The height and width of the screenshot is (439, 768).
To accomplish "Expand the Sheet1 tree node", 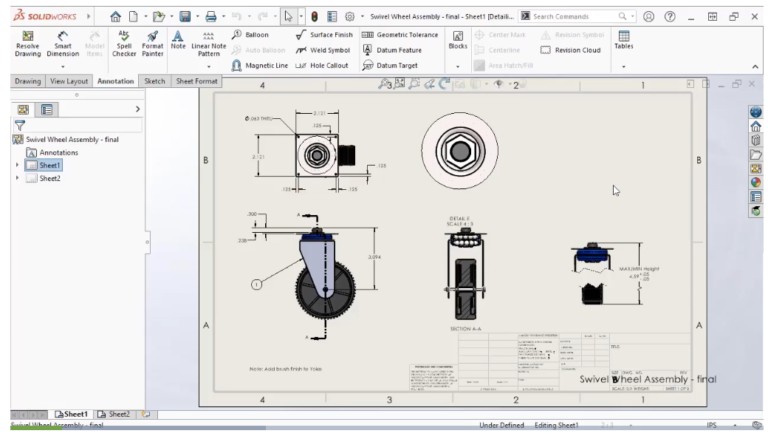I will tap(17, 165).
